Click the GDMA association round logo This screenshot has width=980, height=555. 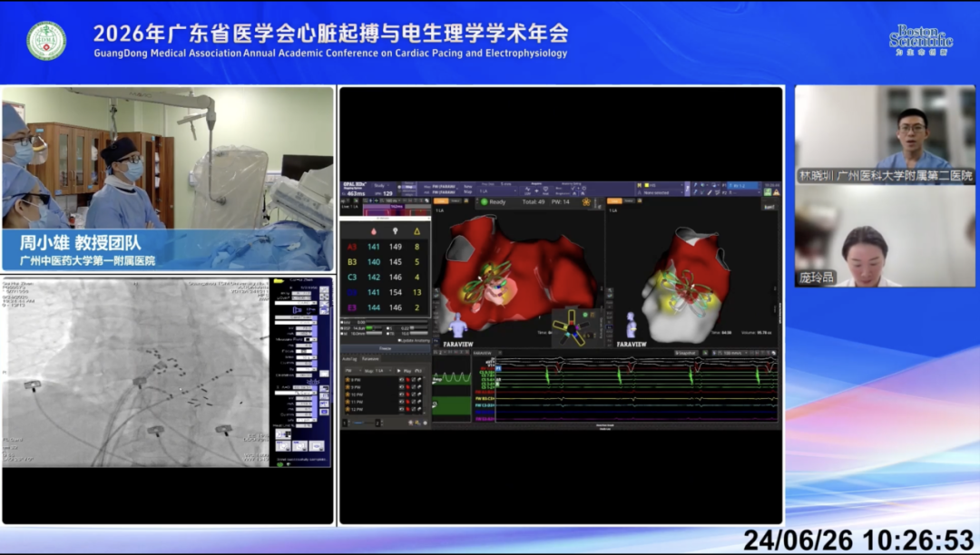click(46, 41)
